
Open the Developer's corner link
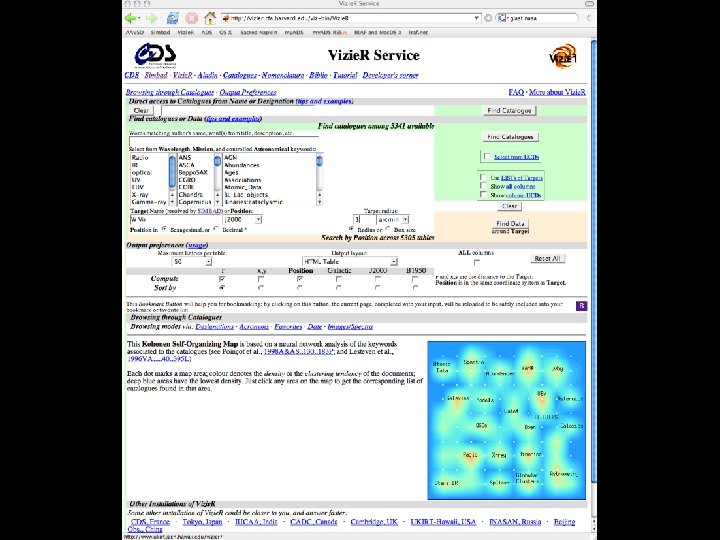(x=390, y=75)
